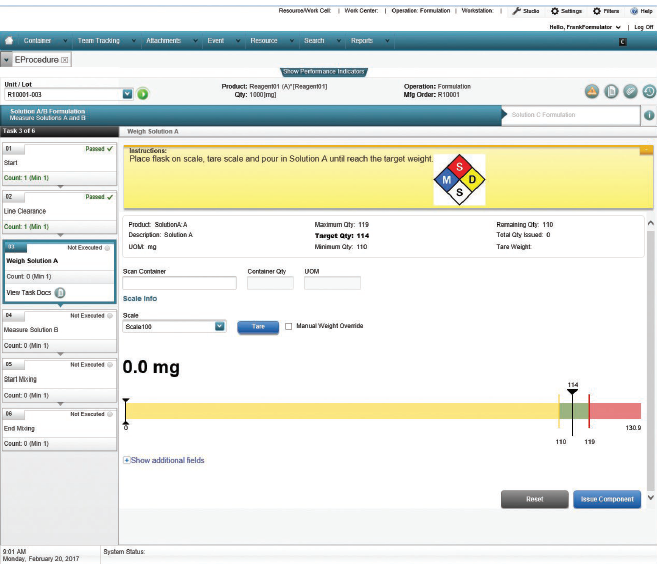The width and height of the screenshot is (657, 564).
Task: Click the Reset button
Action: click(535, 499)
